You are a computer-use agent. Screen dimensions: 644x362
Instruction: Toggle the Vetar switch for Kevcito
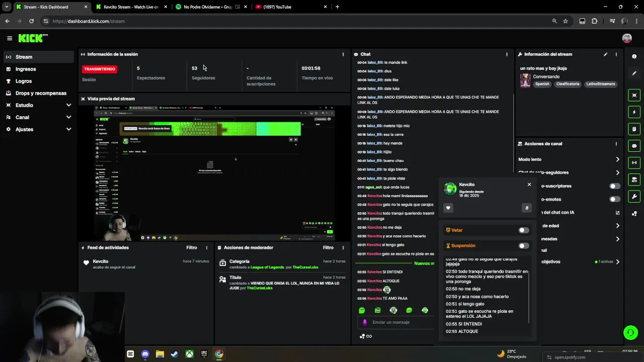point(524,230)
